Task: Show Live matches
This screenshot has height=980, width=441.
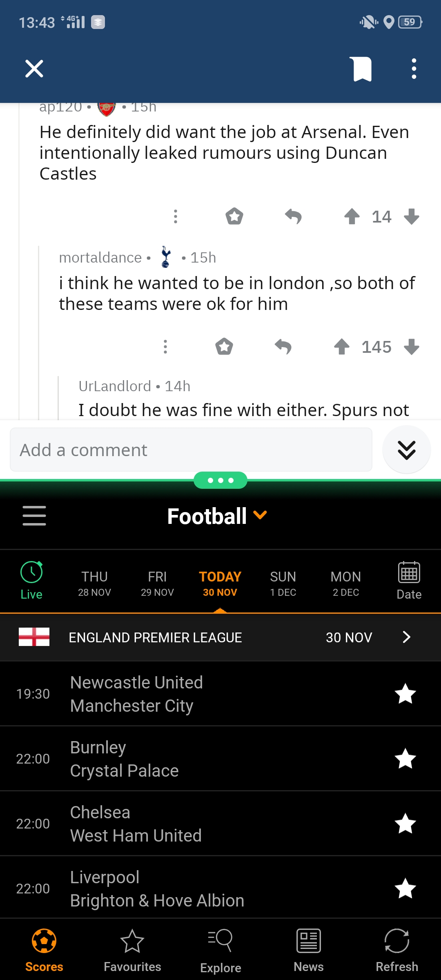Action: (x=31, y=581)
